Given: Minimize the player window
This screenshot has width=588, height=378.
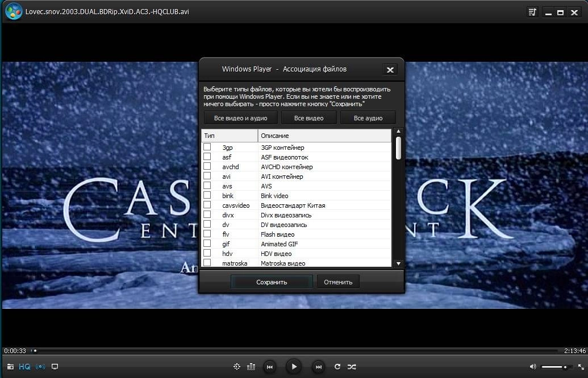Looking at the screenshot, I should pos(548,12).
